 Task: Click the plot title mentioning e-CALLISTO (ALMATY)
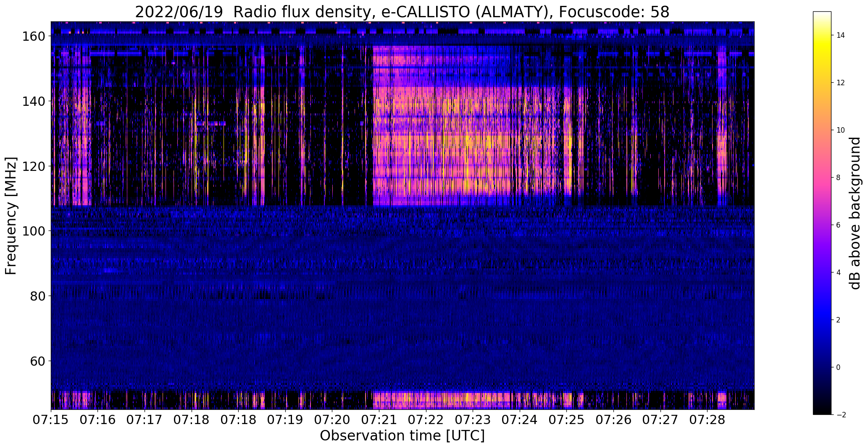[x=402, y=12]
